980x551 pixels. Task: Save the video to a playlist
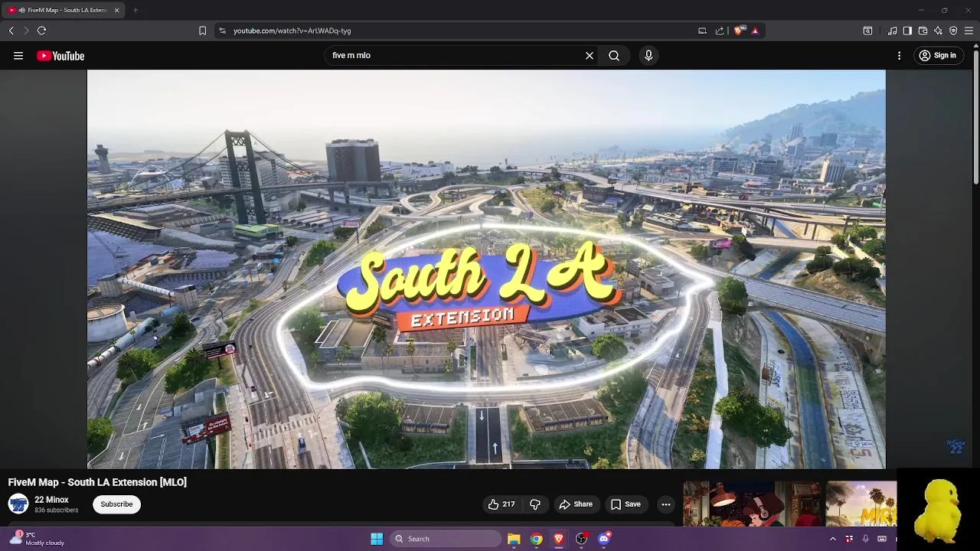click(626, 504)
